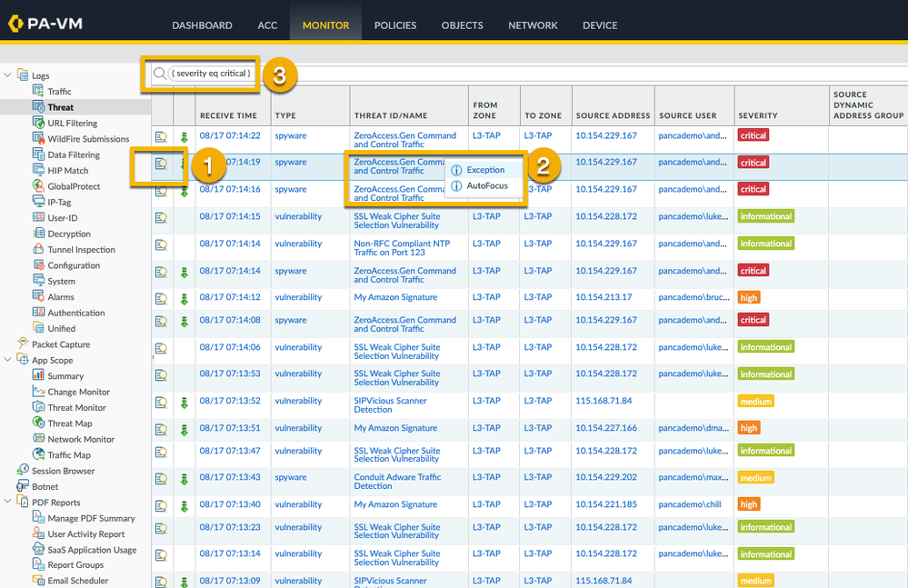Open WildFire Submissions log in sidebar
This screenshot has height=588, width=908.
point(87,139)
